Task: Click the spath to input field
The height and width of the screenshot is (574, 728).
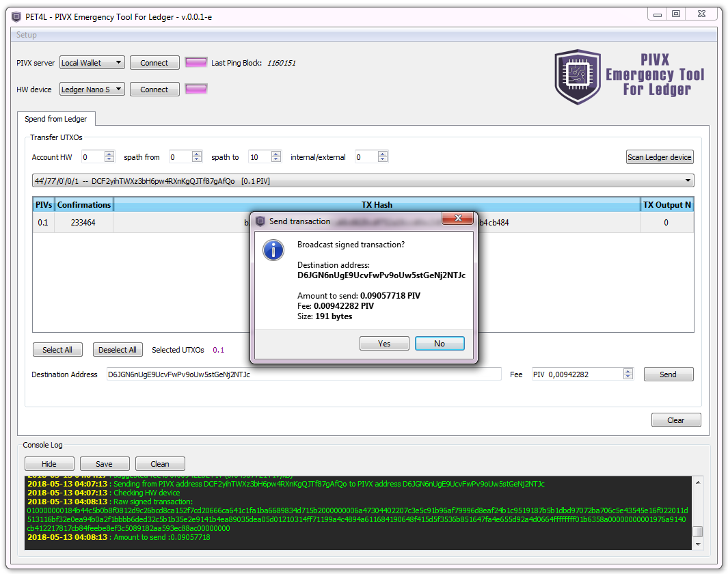Action: [x=260, y=157]
